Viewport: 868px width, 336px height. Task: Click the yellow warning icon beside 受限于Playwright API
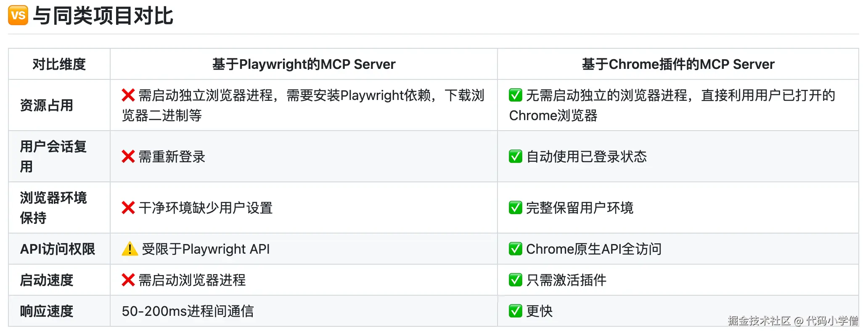click(130, 249)
